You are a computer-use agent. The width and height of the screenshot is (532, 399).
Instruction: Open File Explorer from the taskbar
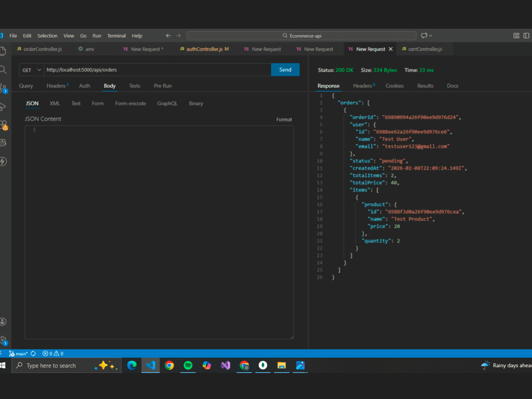click(281, 365)
